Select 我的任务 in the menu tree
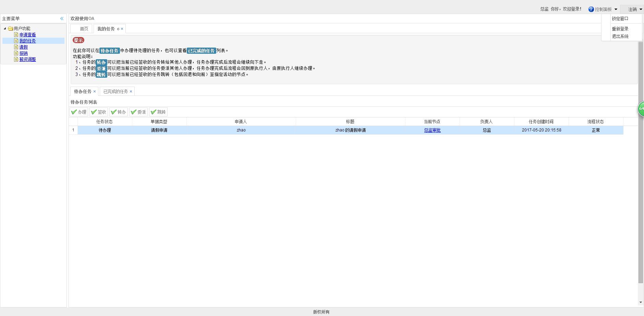Viewport: 644px width, 316px height. click(27, 41)
